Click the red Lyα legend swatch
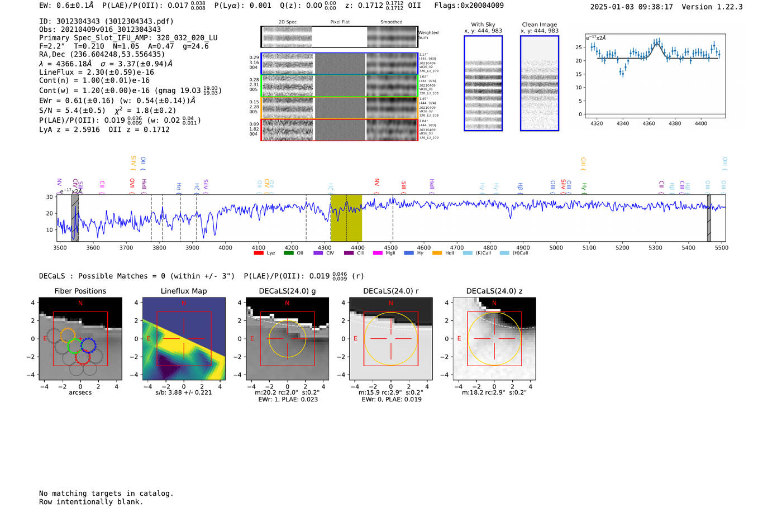 tap(259, 253)
